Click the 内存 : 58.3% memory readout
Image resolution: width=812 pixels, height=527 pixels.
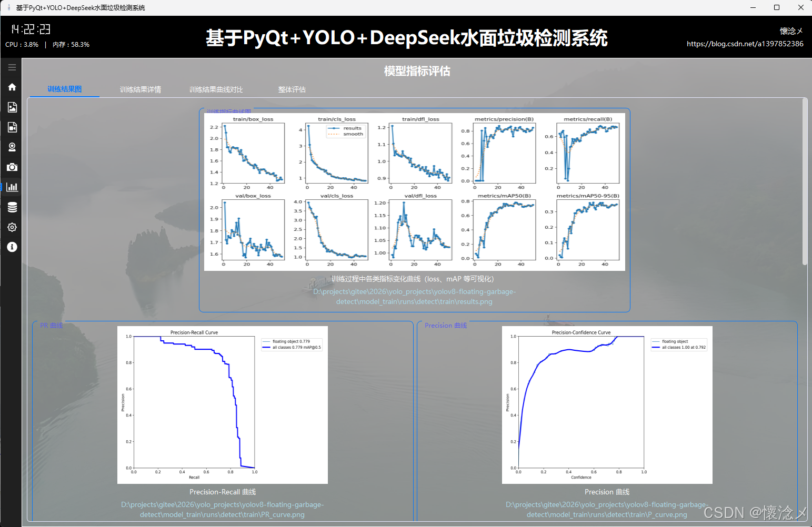coord(71,45)
